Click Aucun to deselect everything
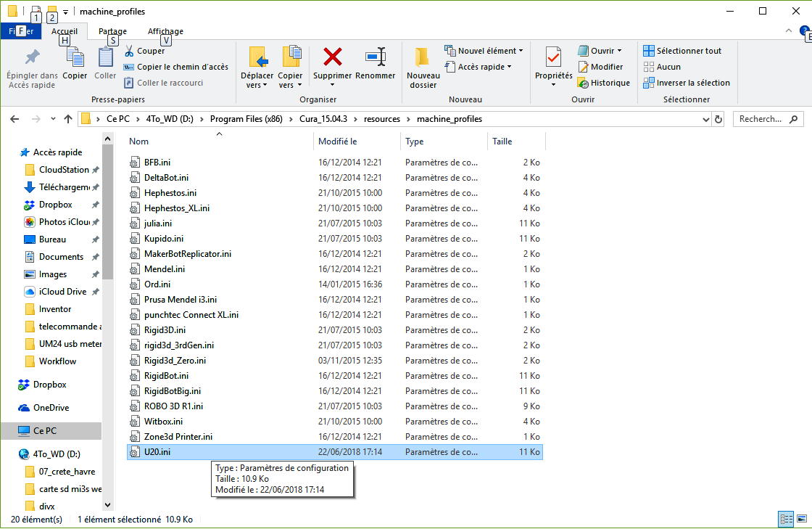Viewport: 812px width, 529px height. (x=662, y=67)
